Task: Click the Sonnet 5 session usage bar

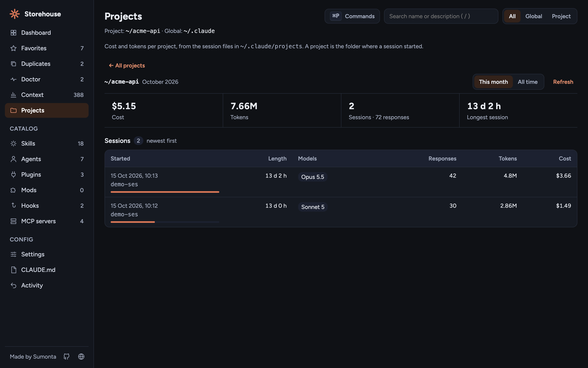Action: pos(165,222)
